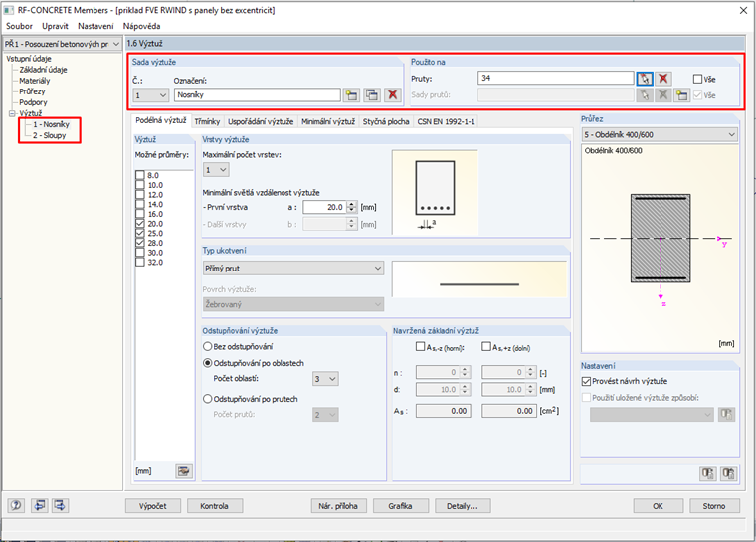This screenshot has width=756, height=542.
Task: Enable 10.0 diameter checkbox
Action: [x=140, y=185]
